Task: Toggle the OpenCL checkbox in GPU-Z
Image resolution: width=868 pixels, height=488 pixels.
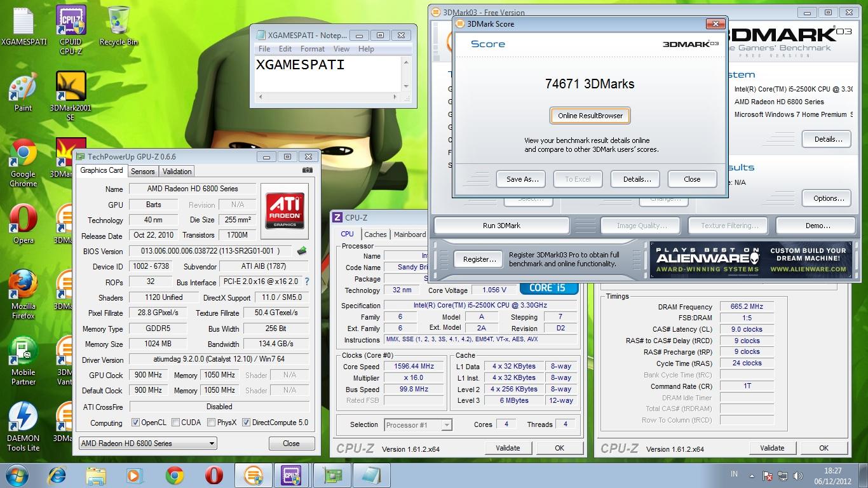Action: pyautogui.click(x=135, y=423)
